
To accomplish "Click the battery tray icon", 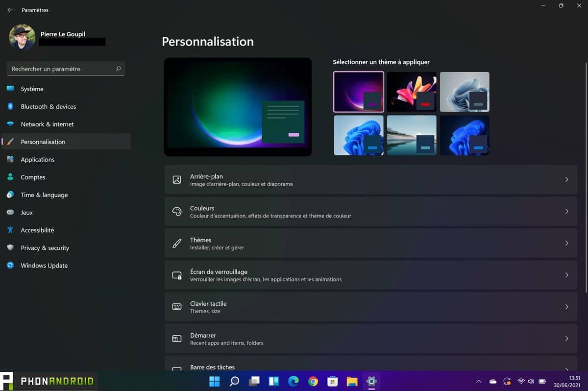I will [542, 381].
